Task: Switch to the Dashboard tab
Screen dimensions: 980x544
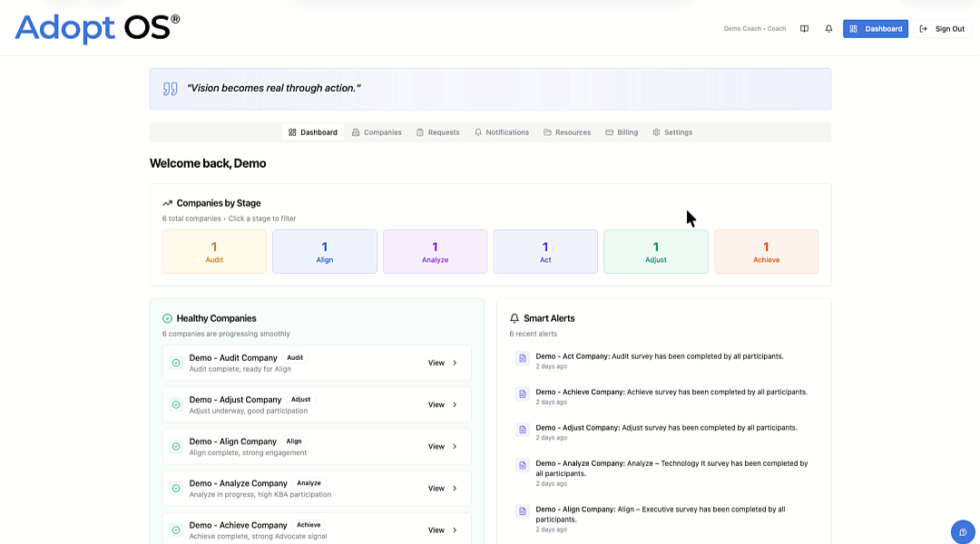Action: tap(313, 131)
